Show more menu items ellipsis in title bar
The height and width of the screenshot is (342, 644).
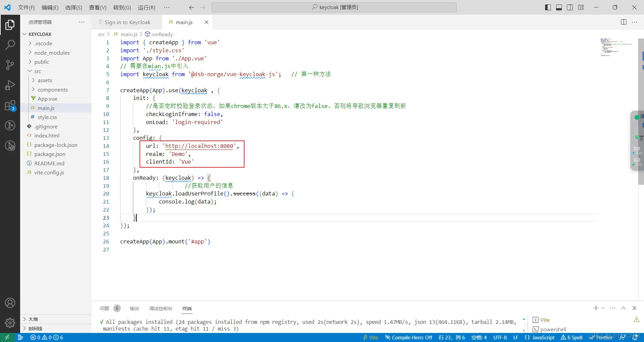[x=167, y=7]
